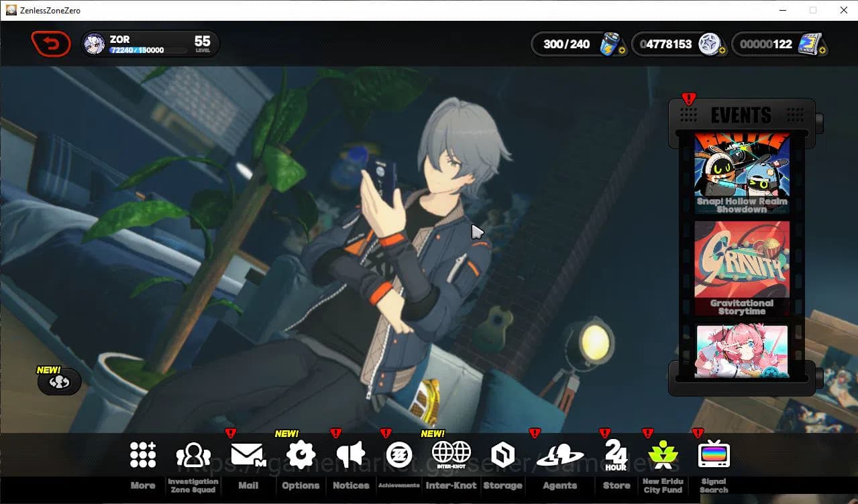Open the Mail inbox
Image resolution: width=858 pixels, height=504 pixels.
click(248, 453)
